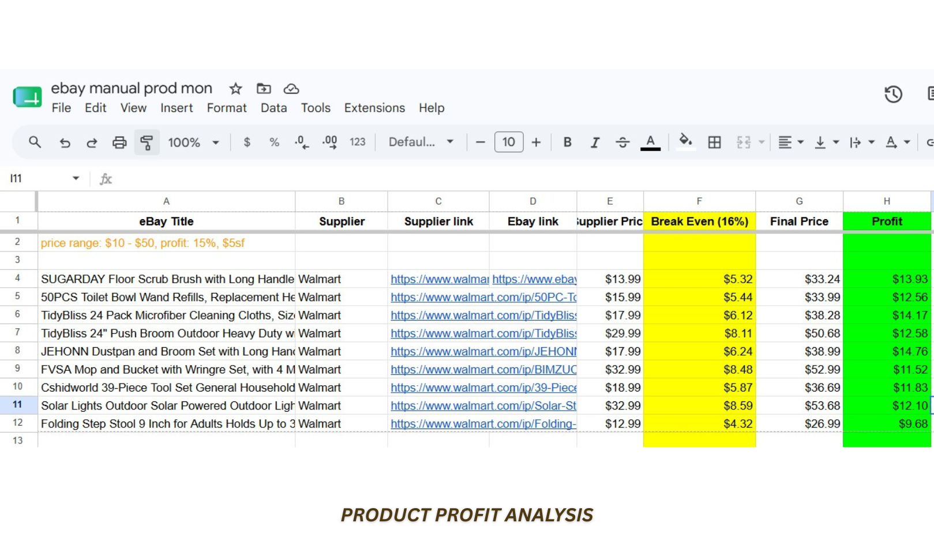Click the merge cells icon

(744, 142)
